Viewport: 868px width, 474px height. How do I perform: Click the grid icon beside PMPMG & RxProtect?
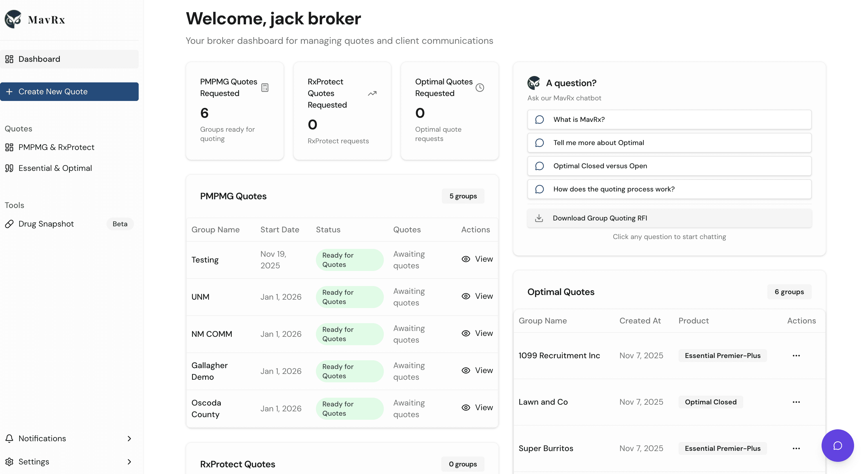[10, 147]
